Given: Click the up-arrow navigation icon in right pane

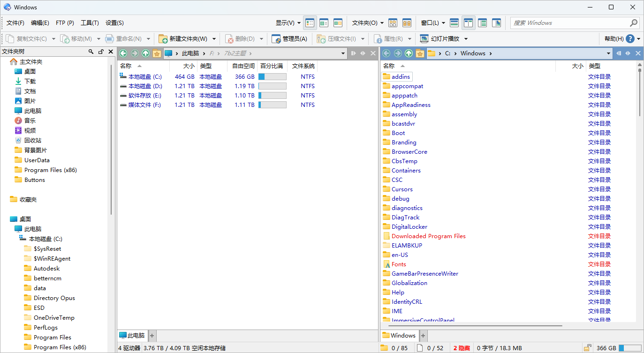Looking at the screenshot, I should click(409, 53).
